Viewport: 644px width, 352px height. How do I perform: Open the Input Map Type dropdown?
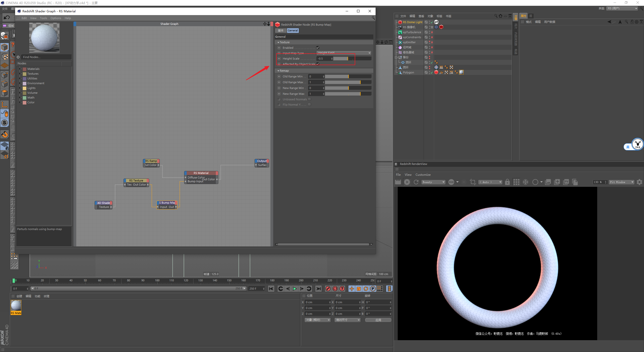(344, 53)
